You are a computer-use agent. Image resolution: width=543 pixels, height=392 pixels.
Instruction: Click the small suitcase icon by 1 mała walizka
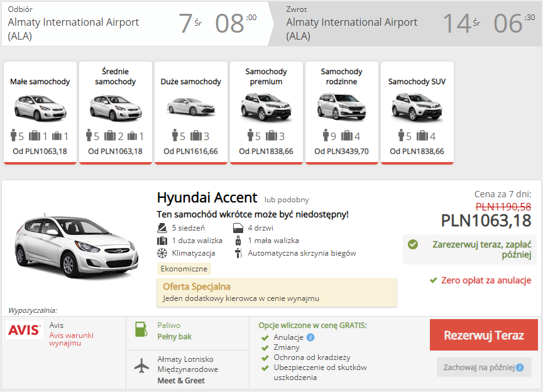click(238, 241)
